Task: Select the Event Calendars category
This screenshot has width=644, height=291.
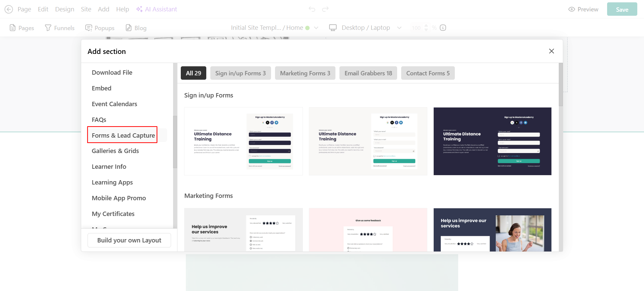Action: coord(114,104)
